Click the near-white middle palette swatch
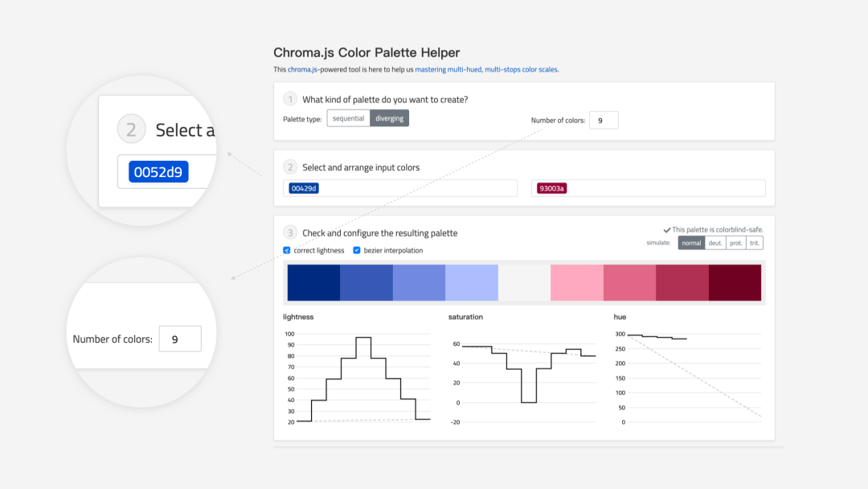The width and height of the screenshot is (868, 489). (524, 282)
